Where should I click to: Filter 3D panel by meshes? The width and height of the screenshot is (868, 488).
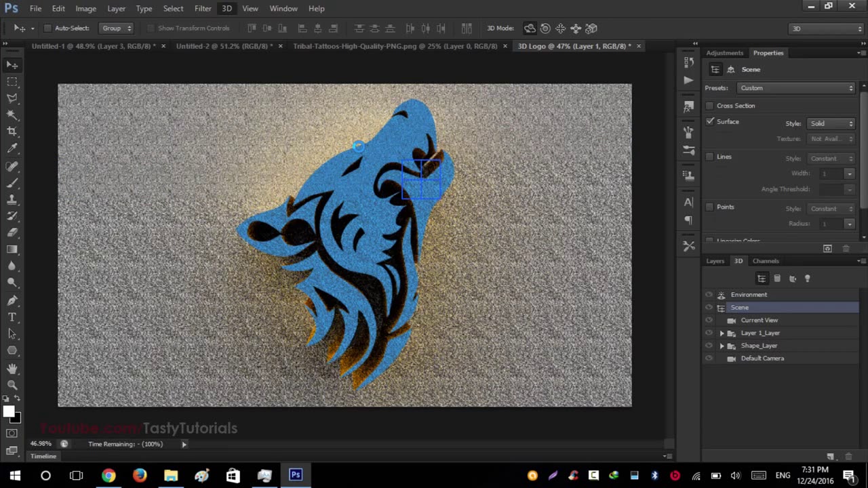click(777, 279)
